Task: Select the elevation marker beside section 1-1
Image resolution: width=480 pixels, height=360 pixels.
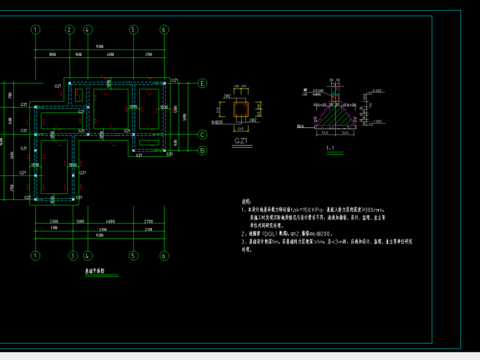Action: [x=374, y=108]
